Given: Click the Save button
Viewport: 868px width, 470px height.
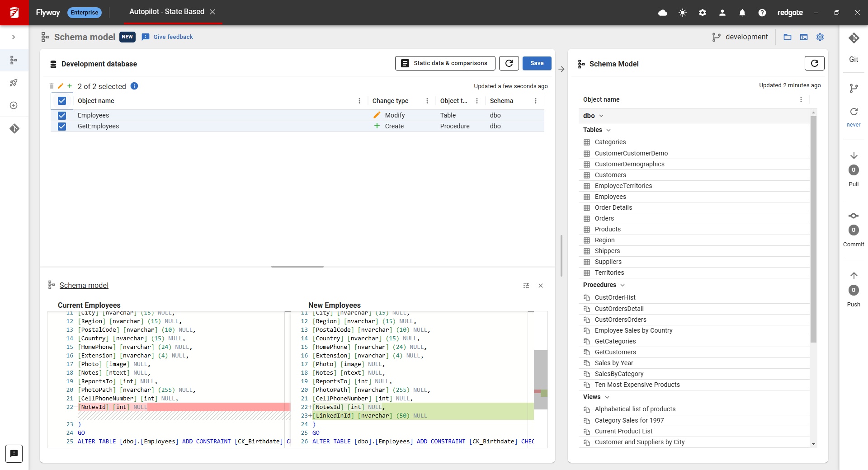Looking at the screenshot, I should tap(537, 63).
